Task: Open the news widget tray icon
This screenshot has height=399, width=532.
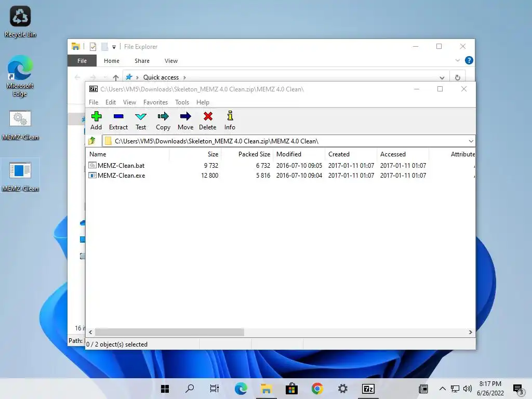Action: pyautogui.click(x=423, y=389)
